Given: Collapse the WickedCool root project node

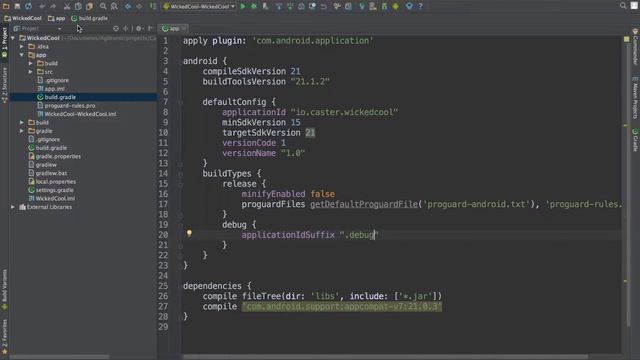Looking at the screenshot, I should [x=13, y=38].
